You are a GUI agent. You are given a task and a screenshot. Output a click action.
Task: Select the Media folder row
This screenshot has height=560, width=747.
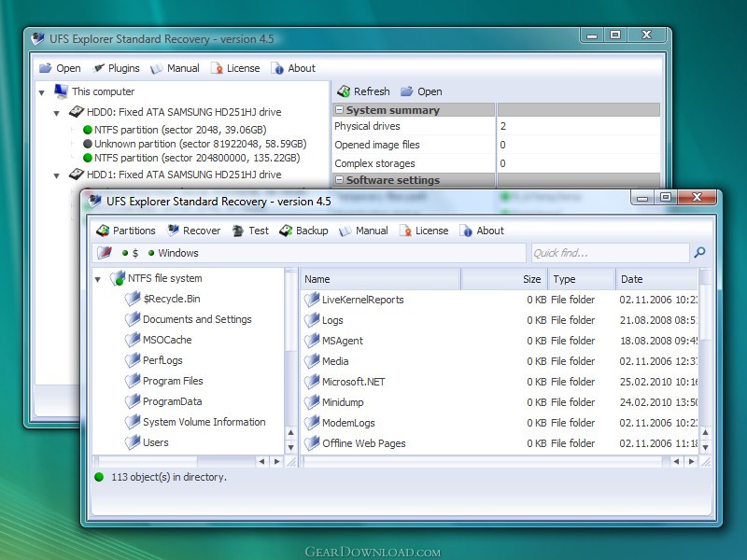click(500, 361)
